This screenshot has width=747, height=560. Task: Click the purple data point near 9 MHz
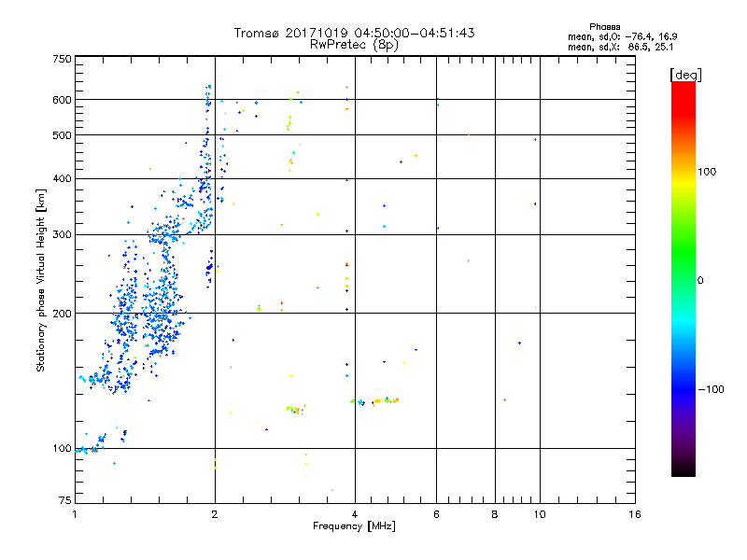point(519,343)
